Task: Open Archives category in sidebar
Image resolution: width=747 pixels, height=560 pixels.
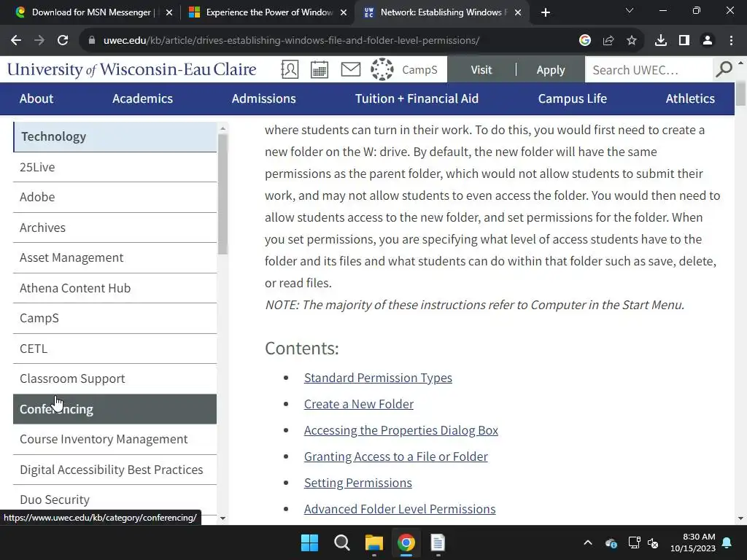Action: pyautogui.click(x=115, y=227)
